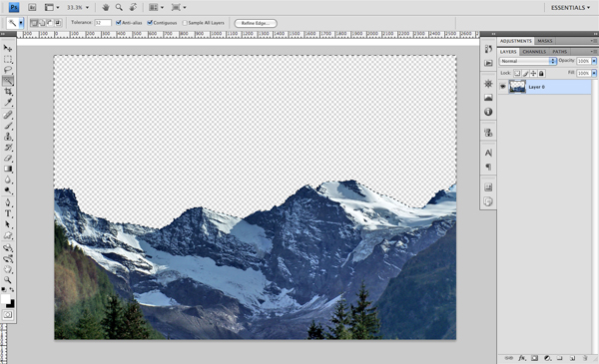Select the 3D Rotate tool

[x=8, y=248]
